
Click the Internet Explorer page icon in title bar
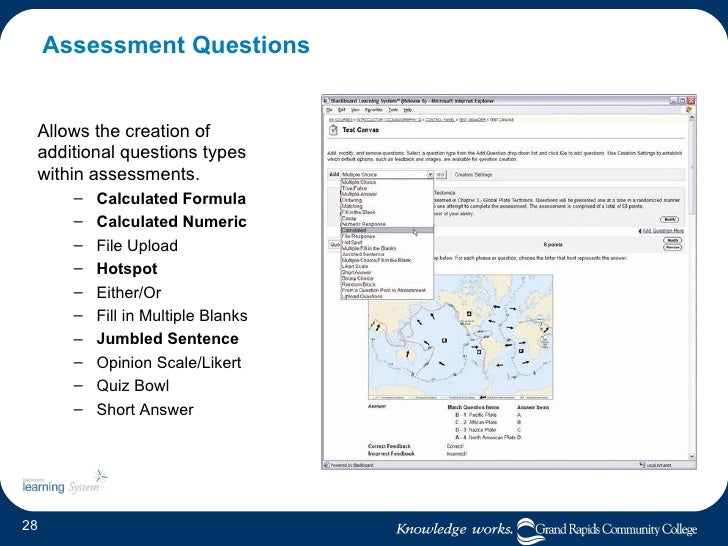[x=326, y=100]
